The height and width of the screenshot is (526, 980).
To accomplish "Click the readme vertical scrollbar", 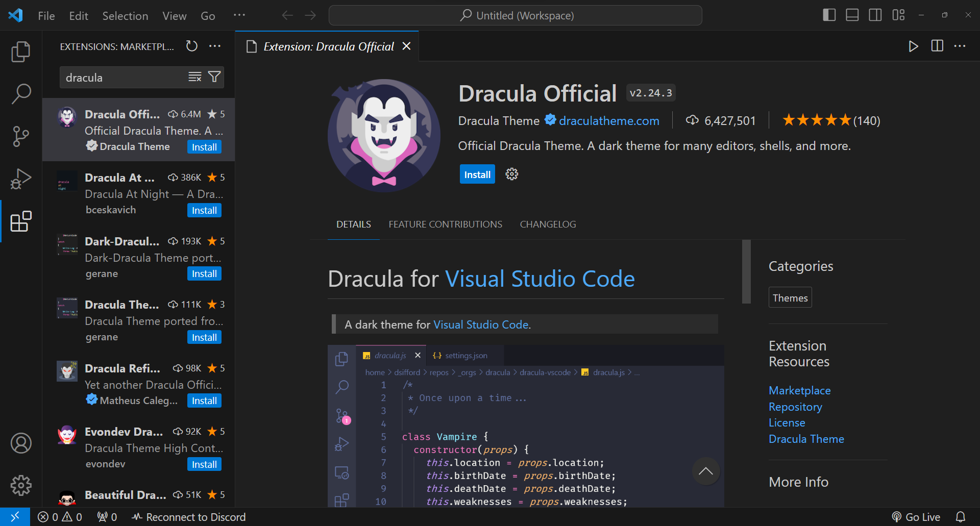I will tap(746, 271).
